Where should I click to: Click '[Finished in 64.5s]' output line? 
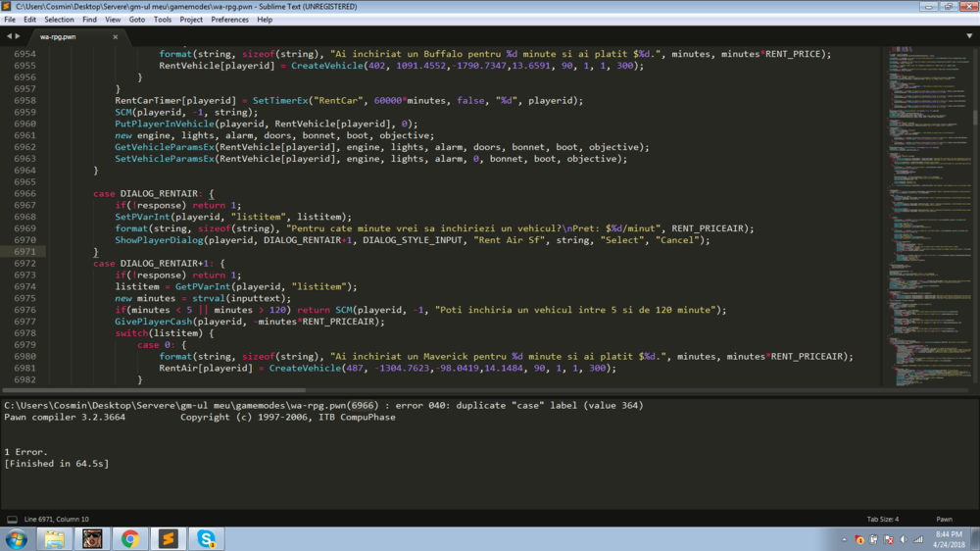click(56, 464)
